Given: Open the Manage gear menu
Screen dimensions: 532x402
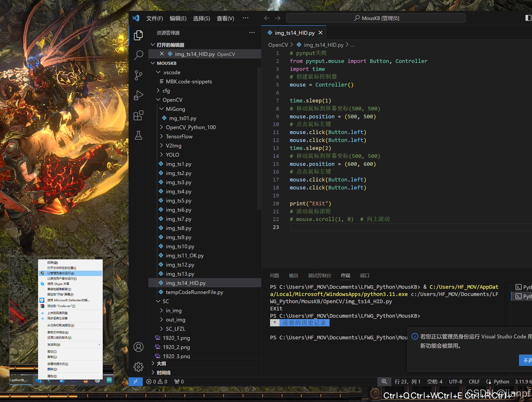Looking at the screenshot, I should 138,367.
